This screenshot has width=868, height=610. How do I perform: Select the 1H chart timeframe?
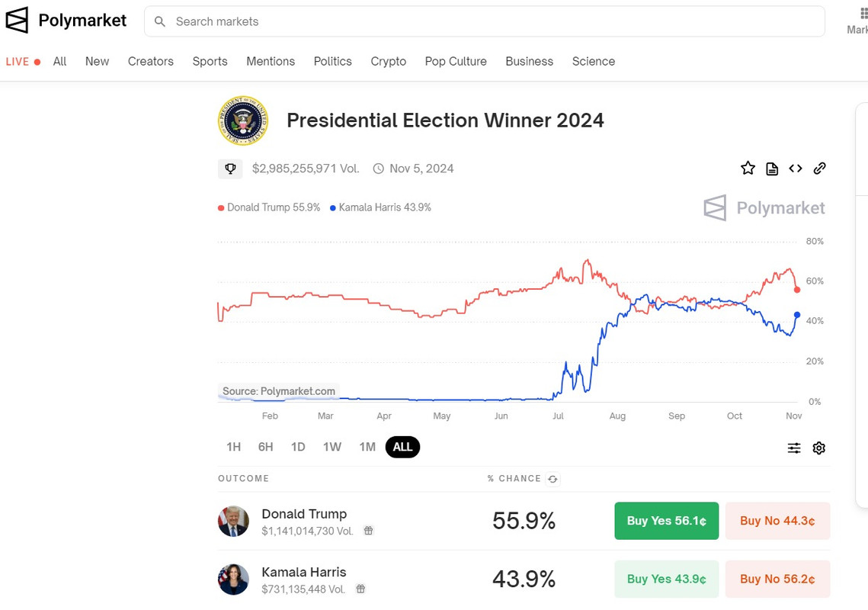point(233,447)
